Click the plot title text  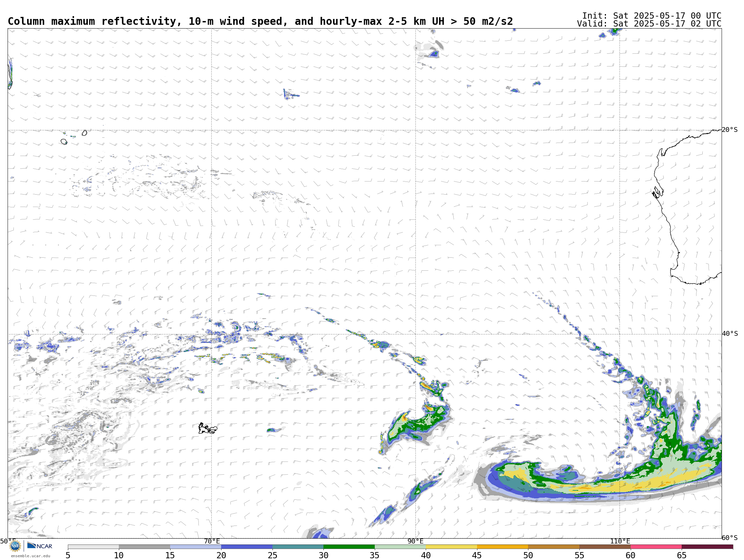point(260,21)
